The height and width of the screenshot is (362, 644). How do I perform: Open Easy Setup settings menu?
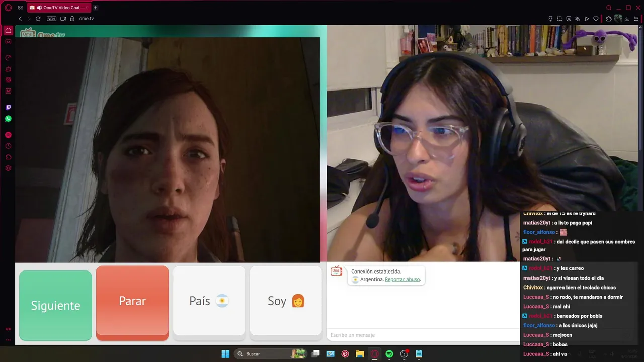[636, 19]
